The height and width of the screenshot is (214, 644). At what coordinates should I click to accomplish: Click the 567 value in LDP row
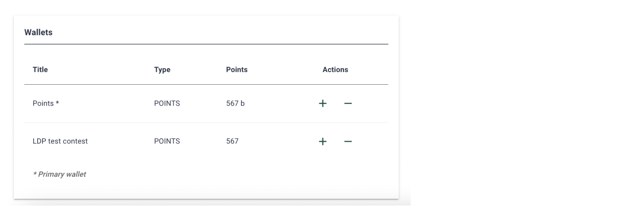click(x=232, y=141)
